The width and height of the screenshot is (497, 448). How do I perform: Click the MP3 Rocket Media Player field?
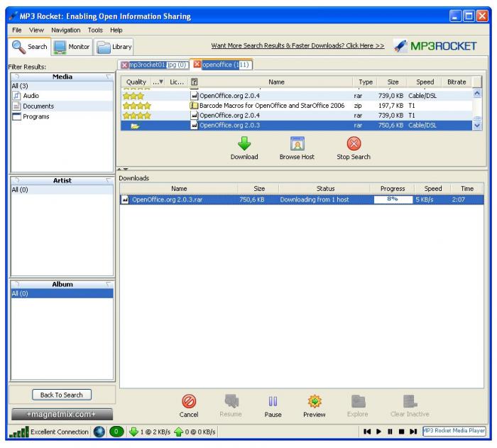pos(454,431)
